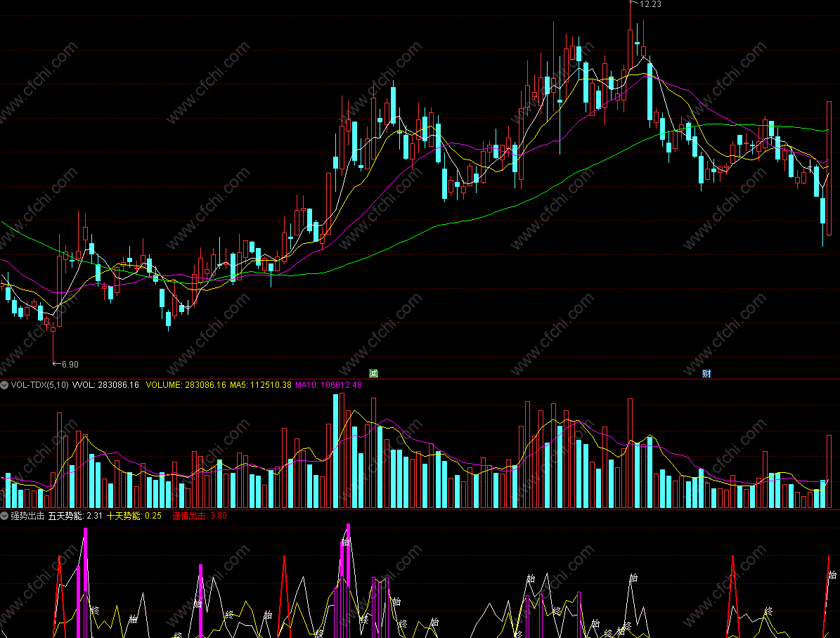Screen dimensions: 840x638
Task: Click the red 谨慎出击: 3.00 value
Action: tap(200, 516)
